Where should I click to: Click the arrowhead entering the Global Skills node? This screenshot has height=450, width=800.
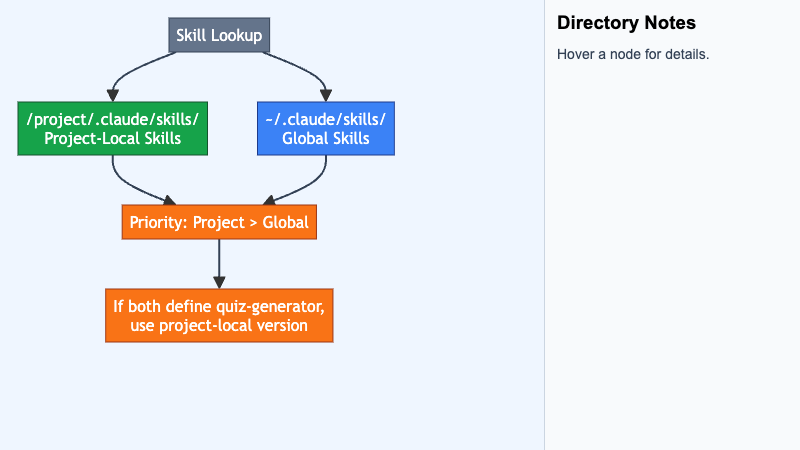tap(326, 95)
